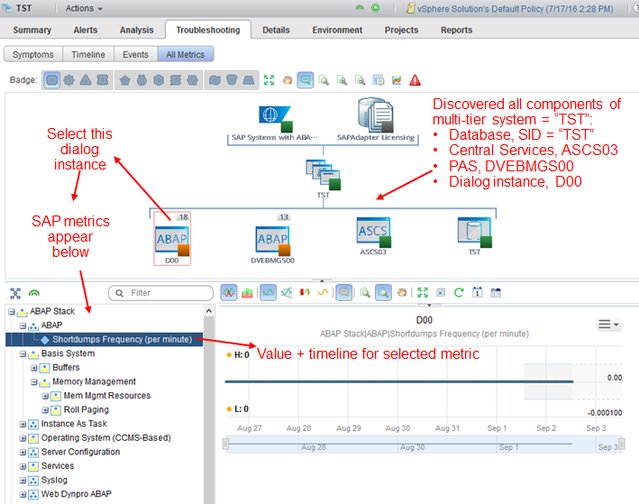Viewport: 639px width, 504px height.
Task: Toggle the data point tooltip button in metric toolbar
Action: click(x=344, y=293)
